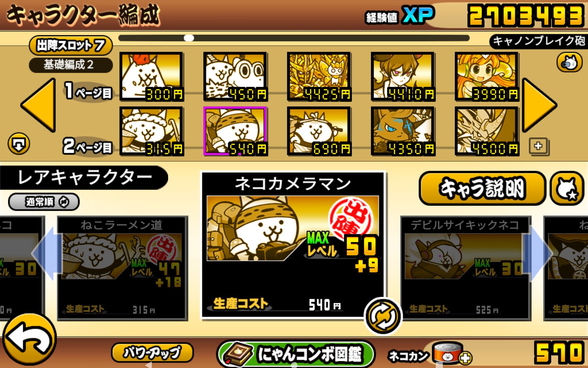This screenshot has width=588, height=368.
Task: Open the cat star favorites icon
Action: click(x=567, y=188)
